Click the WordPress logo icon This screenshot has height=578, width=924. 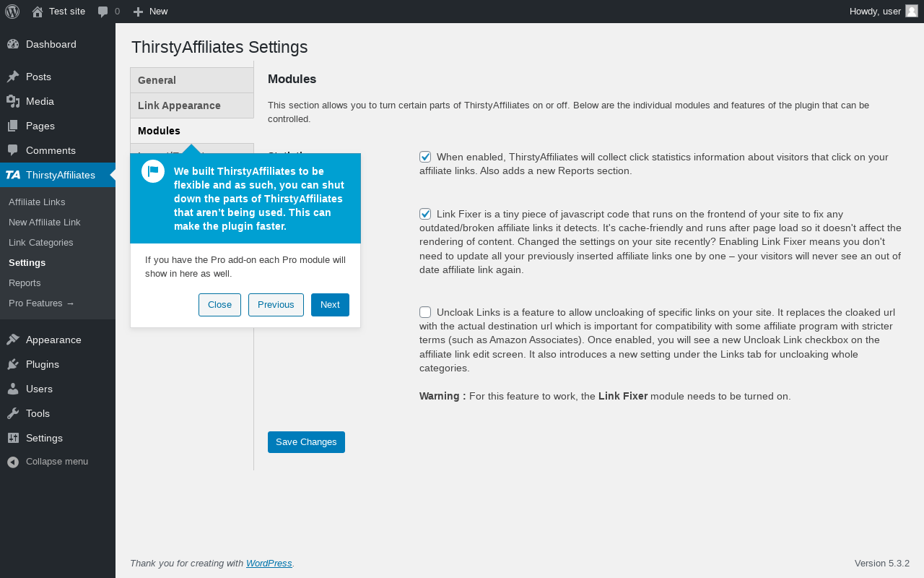tap(12, 12)
